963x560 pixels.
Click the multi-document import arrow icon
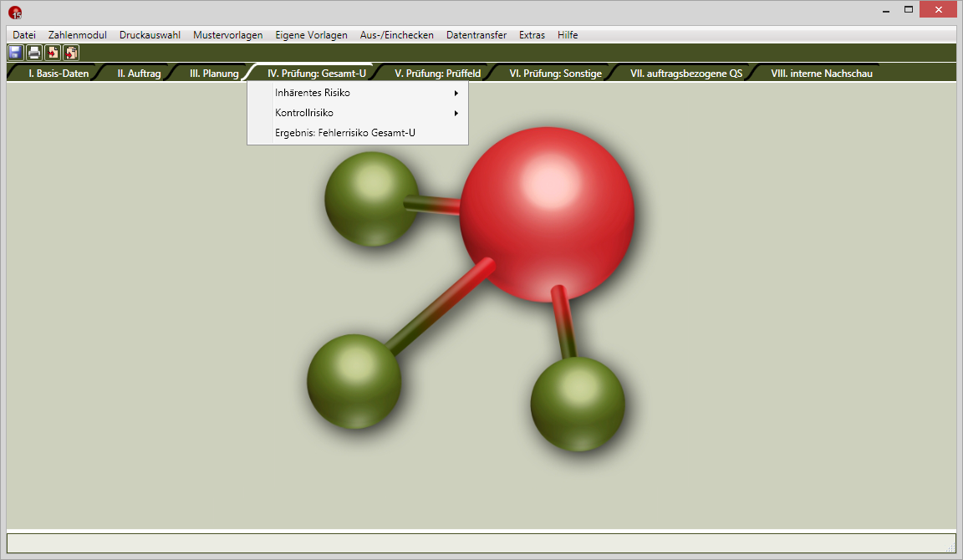tap(71, 53)
